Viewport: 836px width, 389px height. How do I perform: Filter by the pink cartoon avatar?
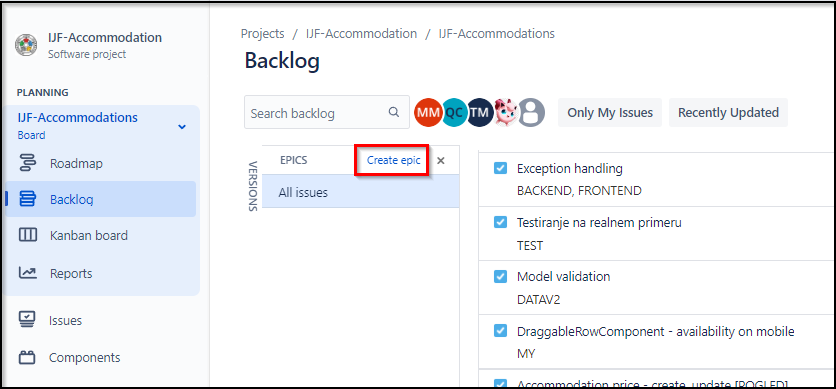[505, 112]
